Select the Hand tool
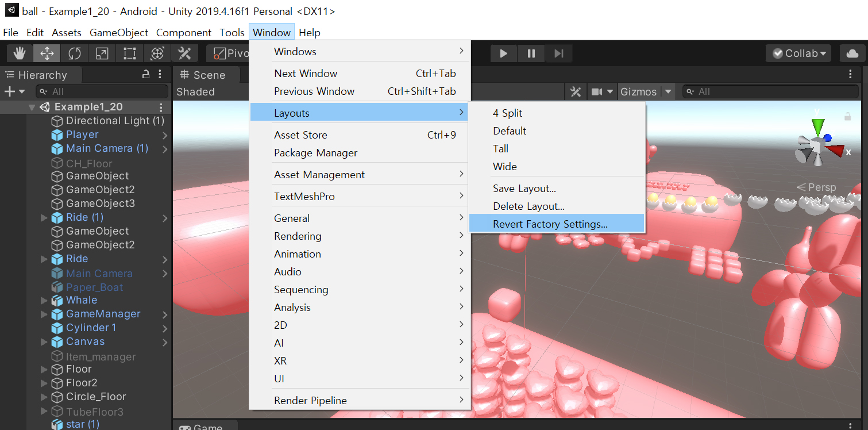Image resolution: width=868 pixels, height=430 pixels. pos(20,53)
